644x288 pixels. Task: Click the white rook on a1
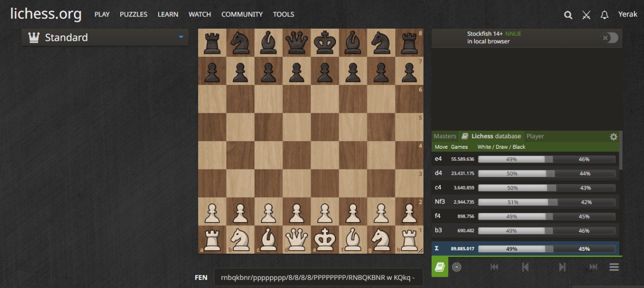tap(212, 240)
